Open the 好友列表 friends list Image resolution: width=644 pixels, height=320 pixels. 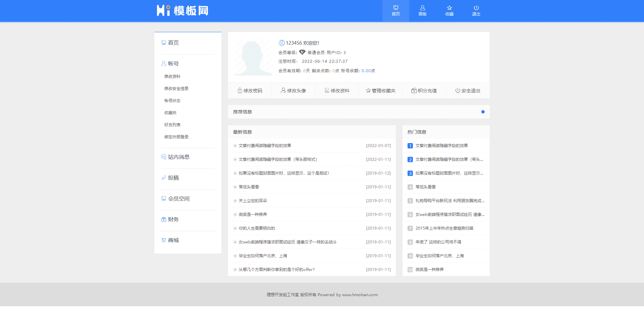pyautogui.click(x=172, y=125)
